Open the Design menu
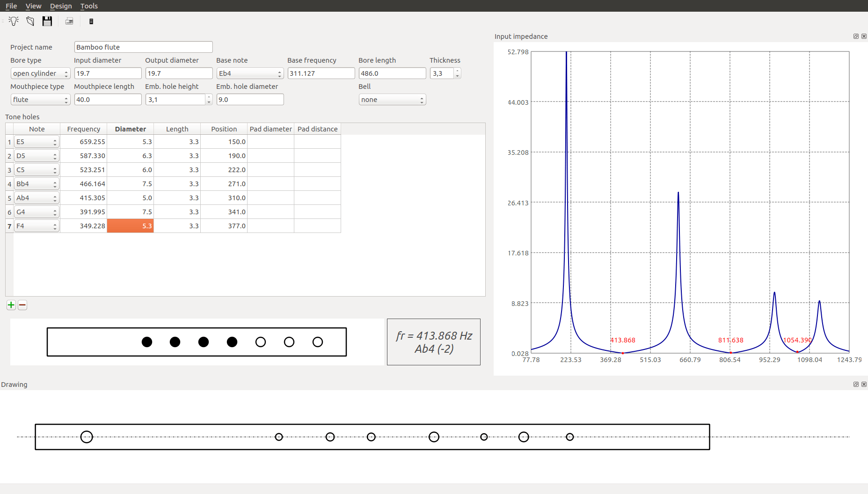868x494 pixels. 61,6
